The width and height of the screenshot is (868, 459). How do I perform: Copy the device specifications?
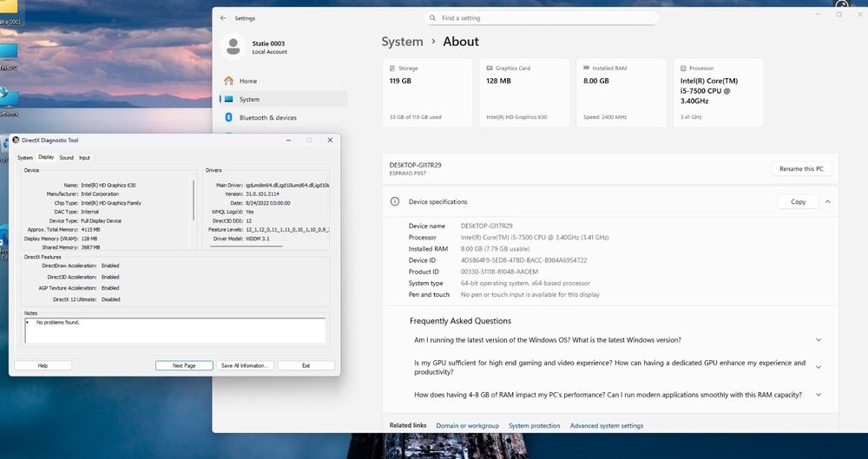pos(798,202)
